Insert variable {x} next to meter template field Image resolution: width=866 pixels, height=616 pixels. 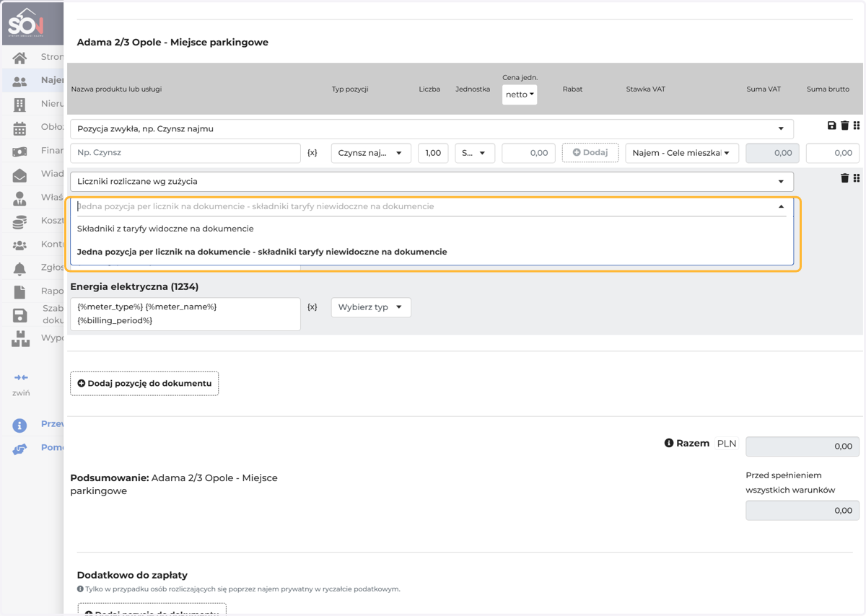click(312, 307)
